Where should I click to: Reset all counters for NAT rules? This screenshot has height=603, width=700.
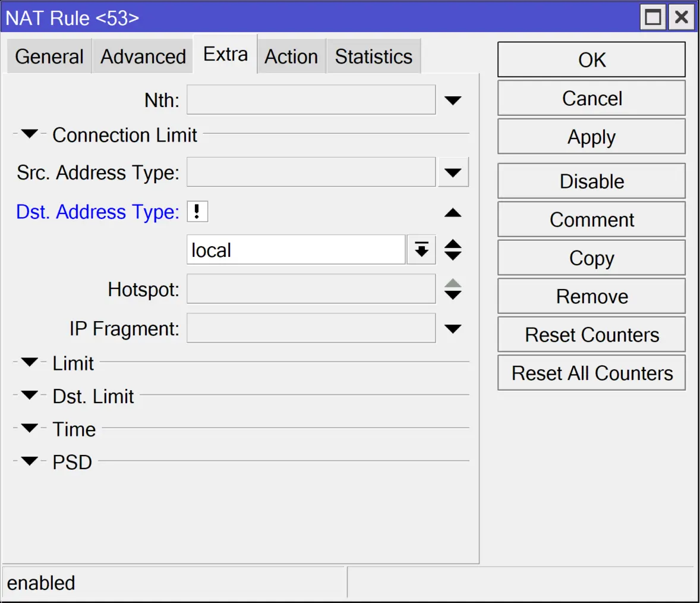point(591,373)
